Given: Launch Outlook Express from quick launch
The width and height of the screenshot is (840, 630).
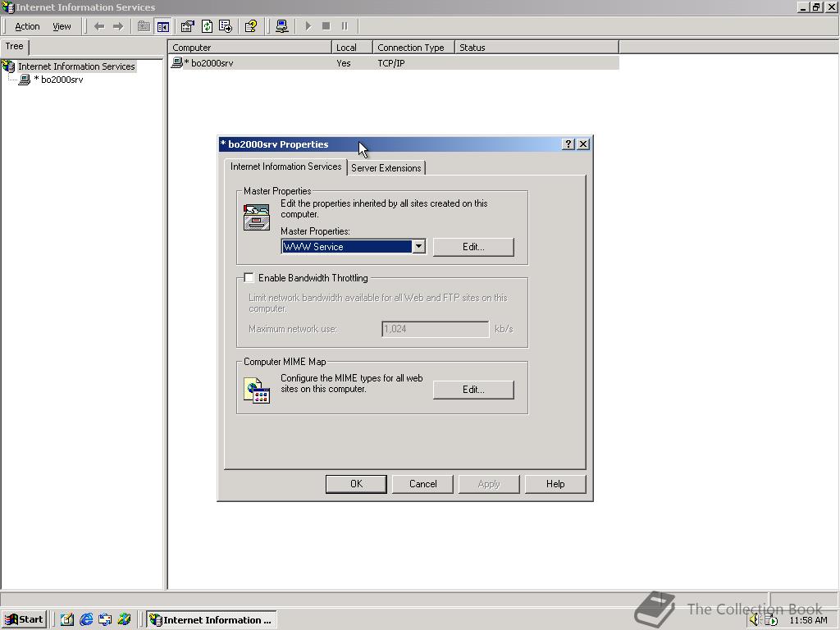Looking at the screenshot, I should [x=105, y=619].
